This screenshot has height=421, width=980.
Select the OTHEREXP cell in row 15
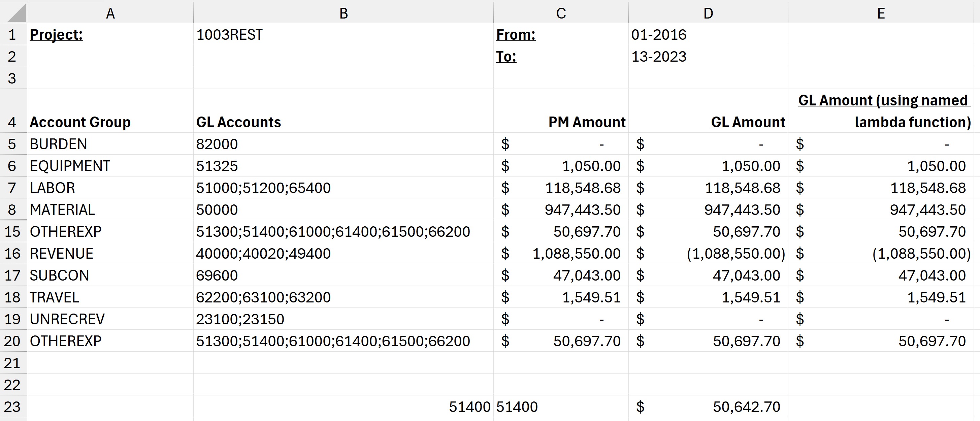(x=110, y=231)
